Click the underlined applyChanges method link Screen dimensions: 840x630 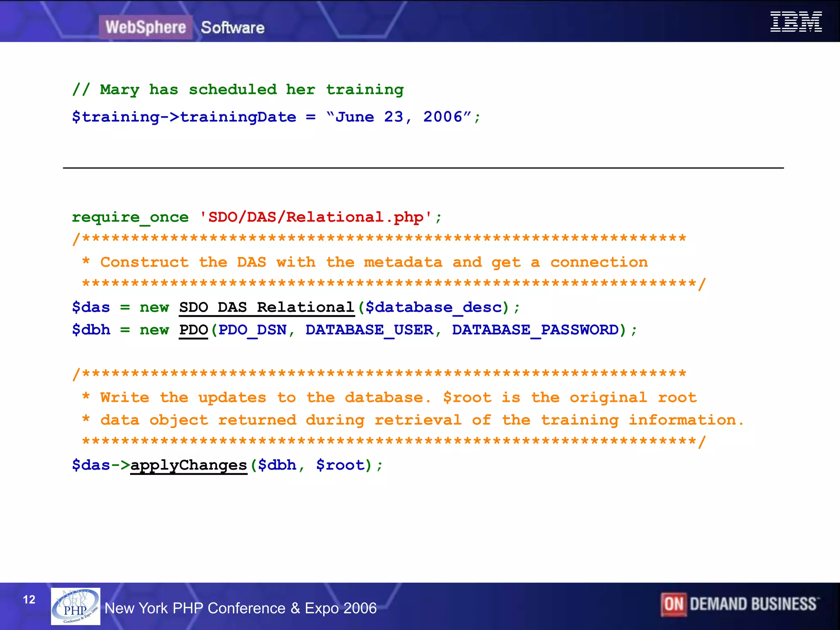point(189,466)
